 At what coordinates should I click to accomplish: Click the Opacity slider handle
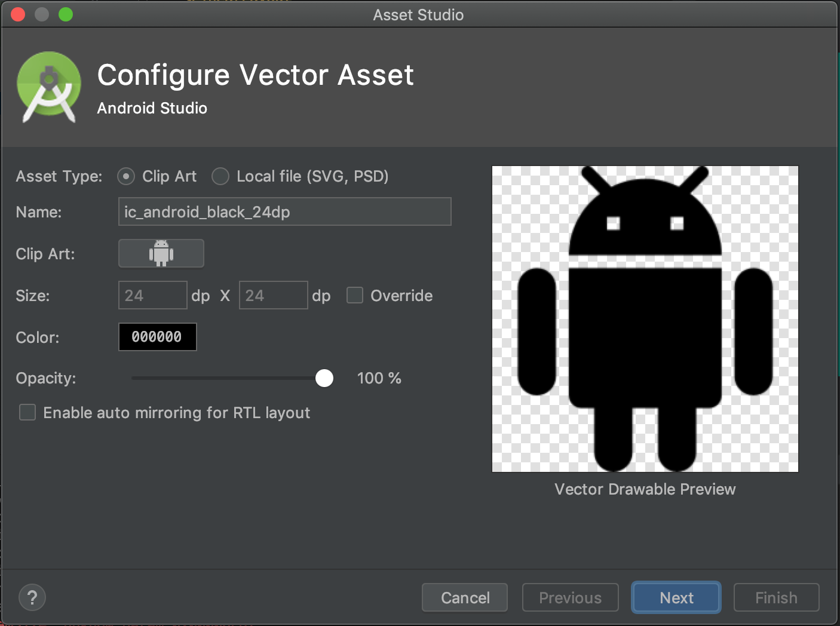tap(324, 378)
